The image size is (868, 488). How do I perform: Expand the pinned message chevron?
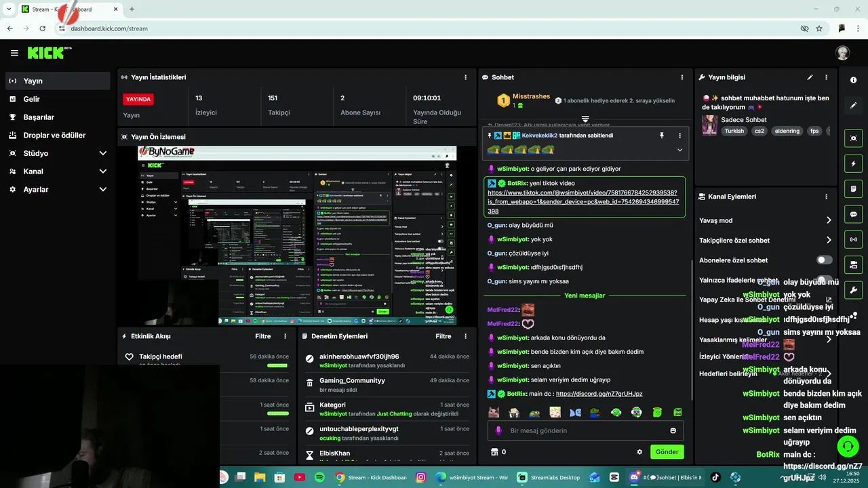pos(679,150)
